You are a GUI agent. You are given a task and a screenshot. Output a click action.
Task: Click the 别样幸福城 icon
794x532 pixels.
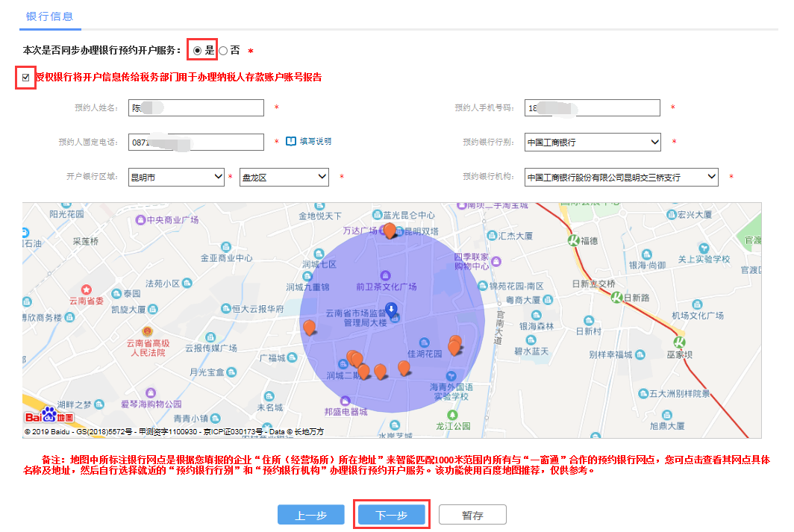(640, 354)
